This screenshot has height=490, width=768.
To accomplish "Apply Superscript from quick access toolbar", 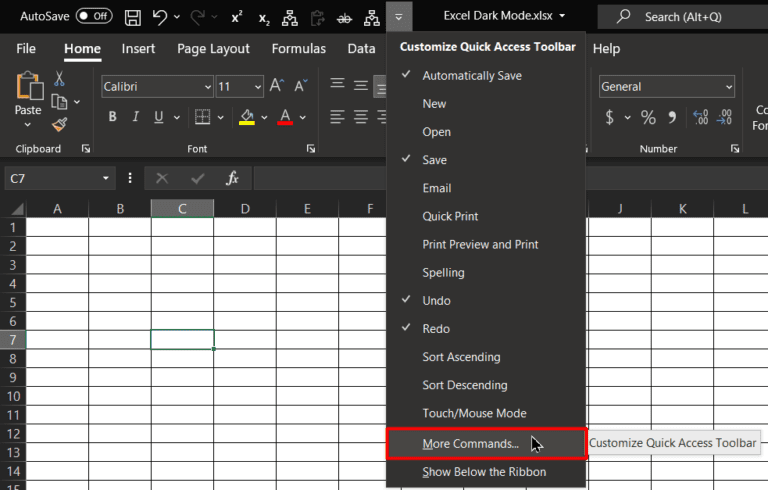I will click(237, 18).
